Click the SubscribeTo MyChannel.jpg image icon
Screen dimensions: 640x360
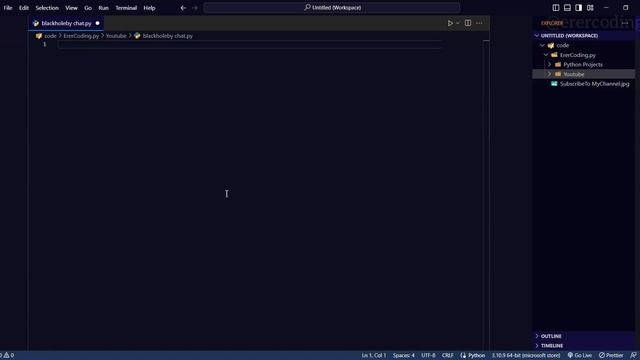click(x=554, y=84)
